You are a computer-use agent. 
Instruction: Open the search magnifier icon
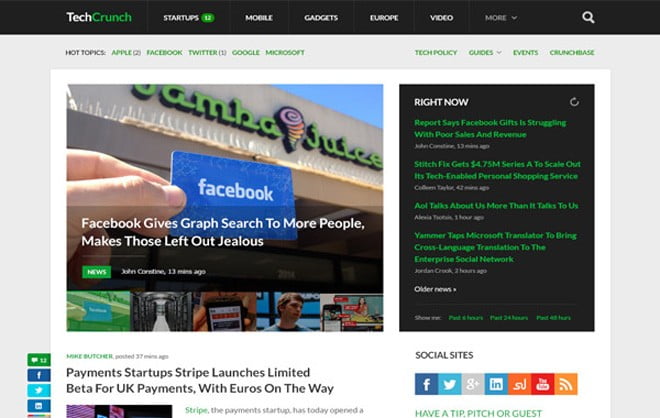(588, 17)
